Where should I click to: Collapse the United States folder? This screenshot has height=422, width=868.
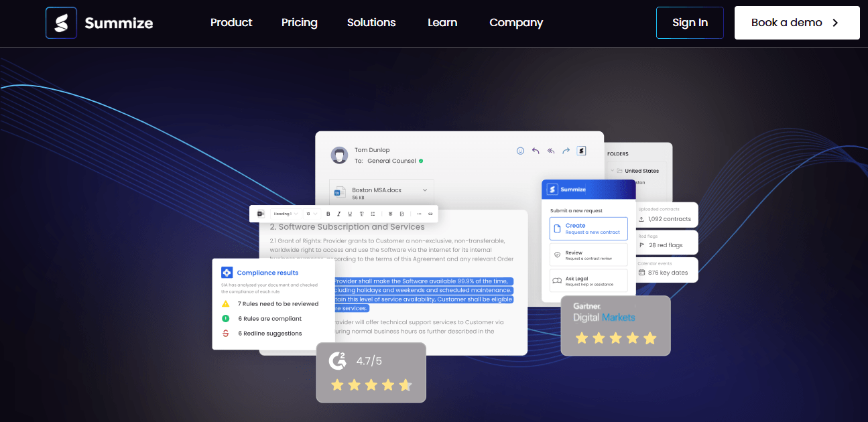click(613, 171)
